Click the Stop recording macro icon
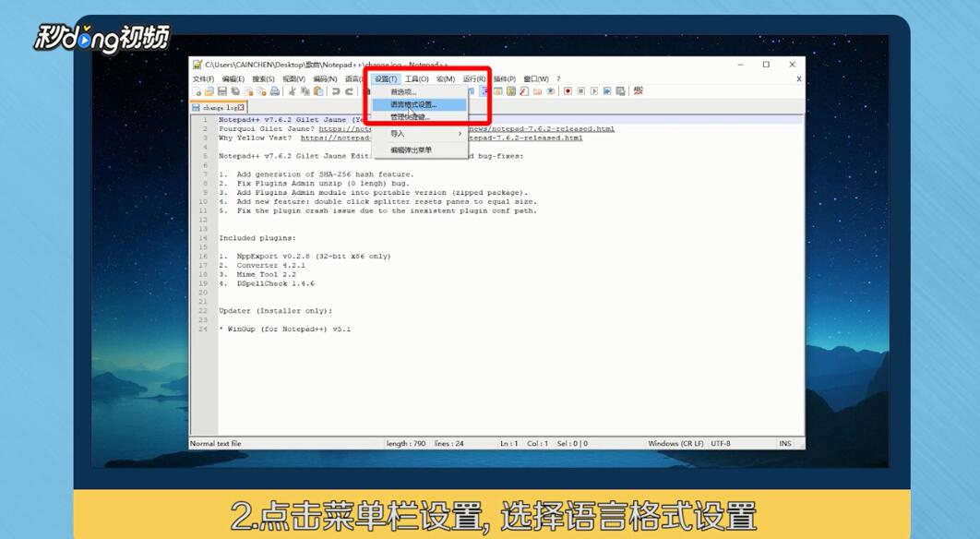The image size is (980, 539). pyautogui.click(x=580, y=91)
